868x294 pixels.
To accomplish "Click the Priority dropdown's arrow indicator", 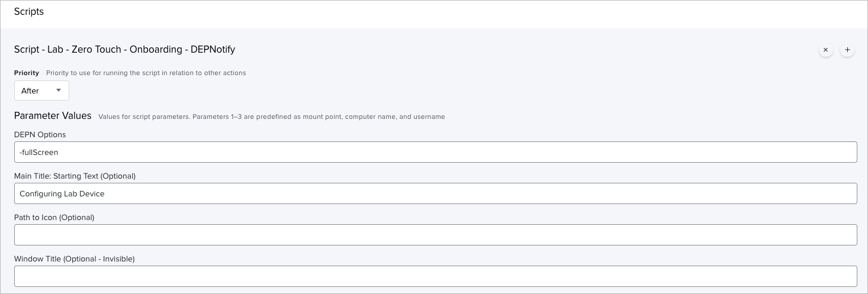I will pyautogui.click(x=59, y=91).
